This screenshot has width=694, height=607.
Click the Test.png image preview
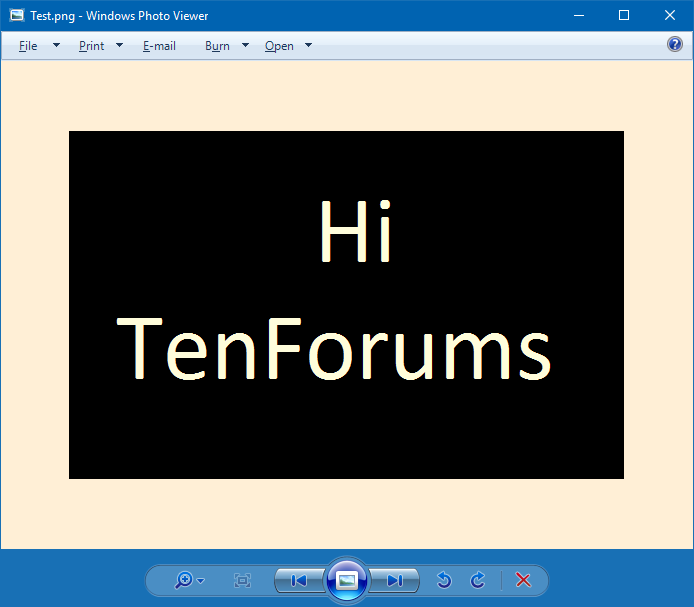347,305
